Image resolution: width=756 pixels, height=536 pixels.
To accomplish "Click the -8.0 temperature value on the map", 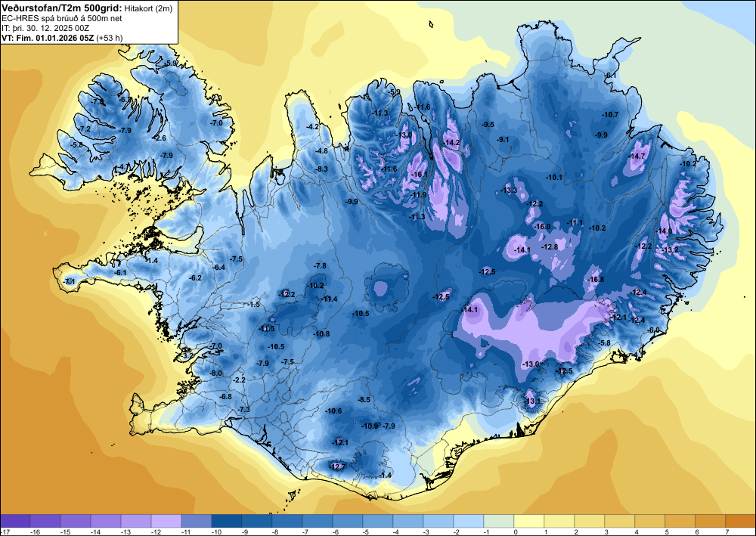I will [216, 373].
